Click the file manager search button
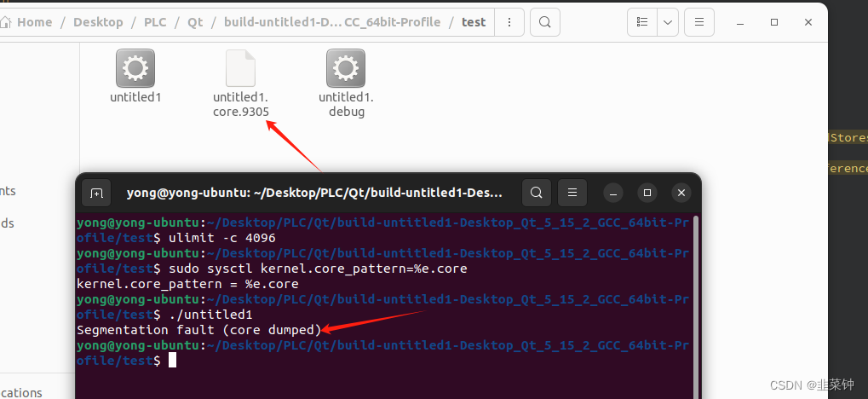868x399 pixels. coord(544,22)
